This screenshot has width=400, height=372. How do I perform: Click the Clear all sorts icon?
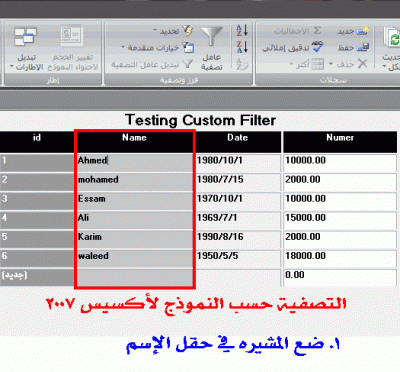coord(242,64)
